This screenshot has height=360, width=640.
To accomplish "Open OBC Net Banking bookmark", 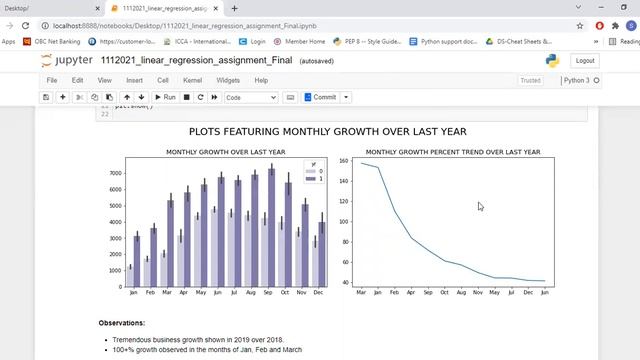I will (x=51, y=41).
